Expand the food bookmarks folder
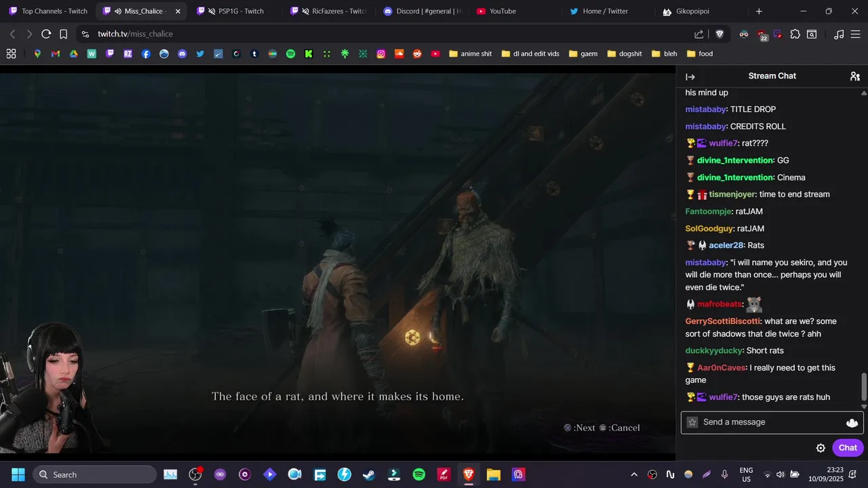The image size is (868, 488). (700, 54)
